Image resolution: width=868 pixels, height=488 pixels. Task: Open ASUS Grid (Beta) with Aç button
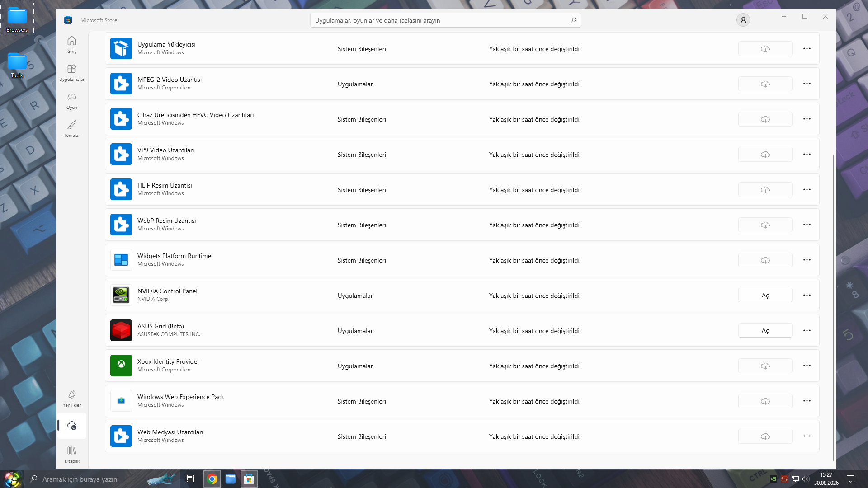tap(765, 331)
